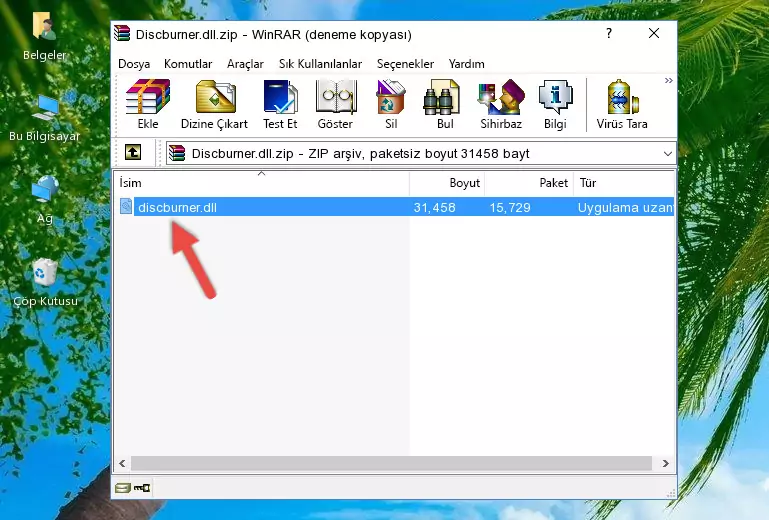Click the drive icon in status bar
Image resolution: width=769 pixels, height=520 pixels.
[123, 488]
